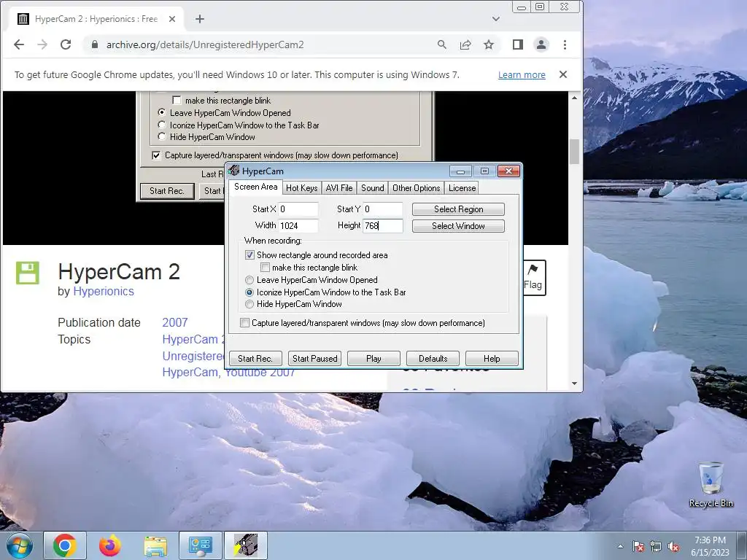Click the Chrome address bar URL

pos(205,44)
